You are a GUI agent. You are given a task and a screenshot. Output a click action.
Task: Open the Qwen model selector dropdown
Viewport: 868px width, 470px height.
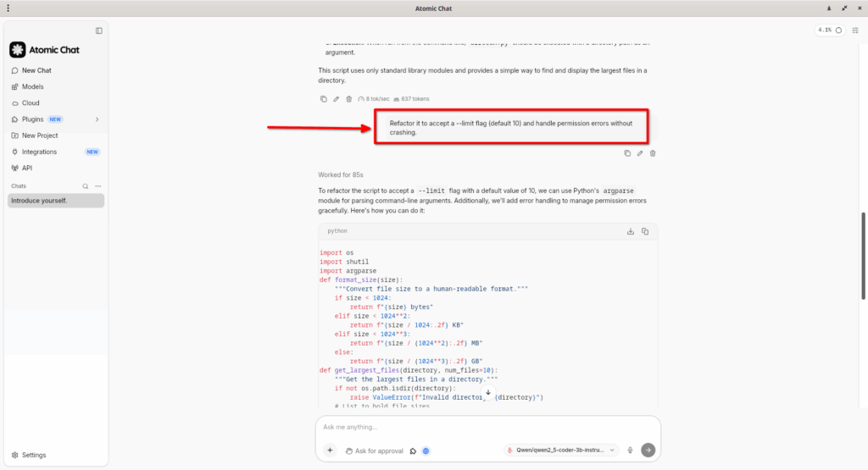pyautogui.click(x=561, y=450)
